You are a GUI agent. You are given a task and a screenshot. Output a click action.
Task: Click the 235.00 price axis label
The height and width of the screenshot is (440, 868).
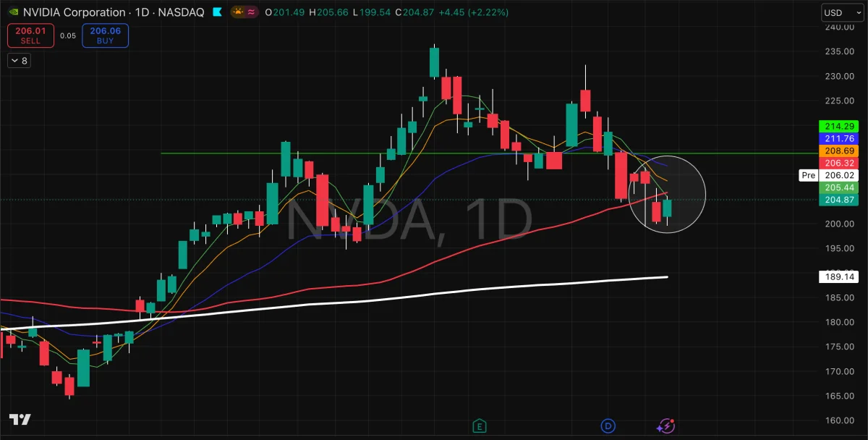840,51
